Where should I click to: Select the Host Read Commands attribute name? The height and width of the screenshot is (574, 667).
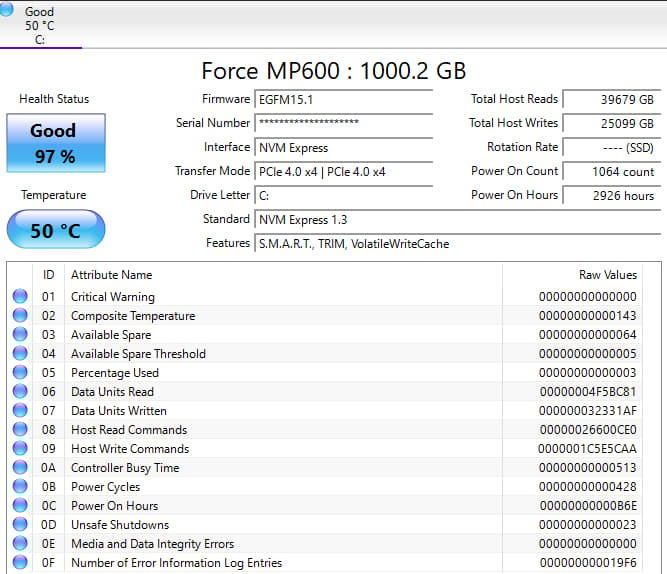point(129,430)
